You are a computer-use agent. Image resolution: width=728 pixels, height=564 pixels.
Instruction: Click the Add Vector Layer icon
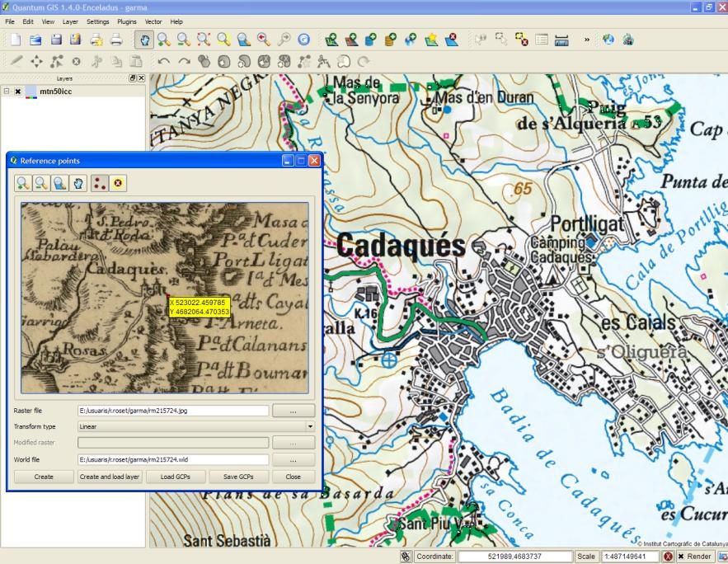[x=331, y=40]
